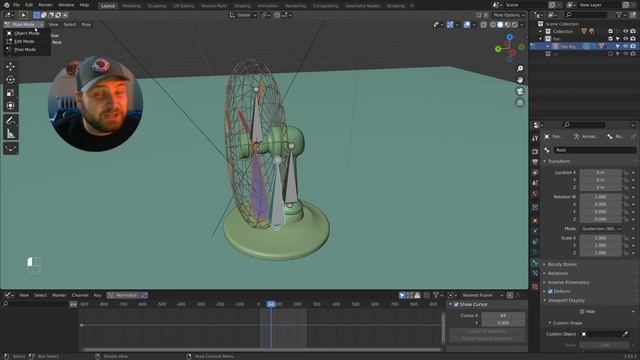Open the Bone Constraints properties tab icon
The height and width of the screenshot is (360, 640).
pos(535,274)
